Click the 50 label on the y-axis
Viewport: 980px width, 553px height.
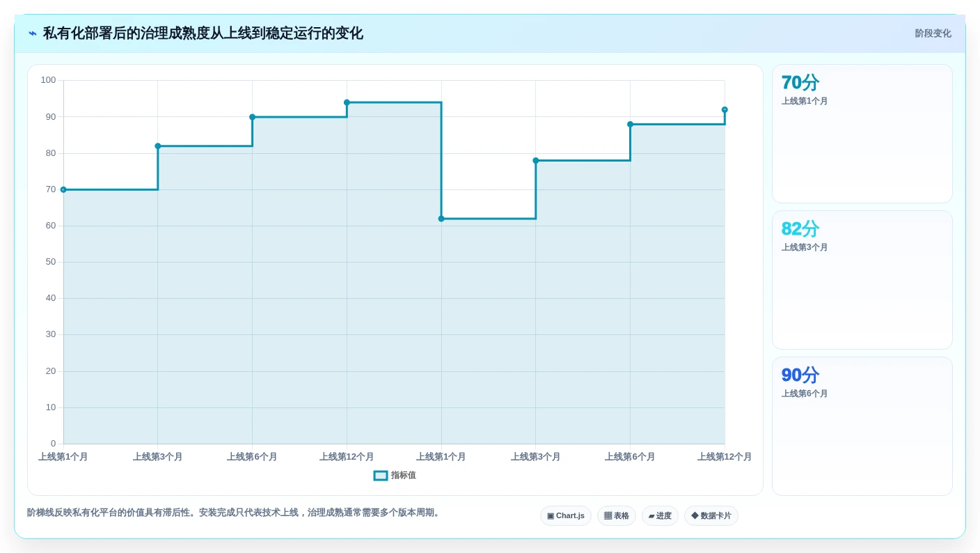[51, 262]
